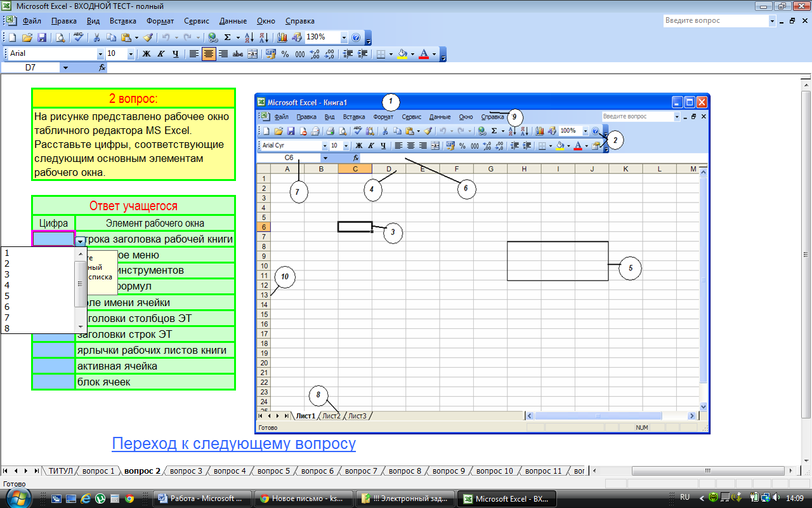This screenshot has height=508, width=812.
Task: Undo the last action
Action: point(166,37)
